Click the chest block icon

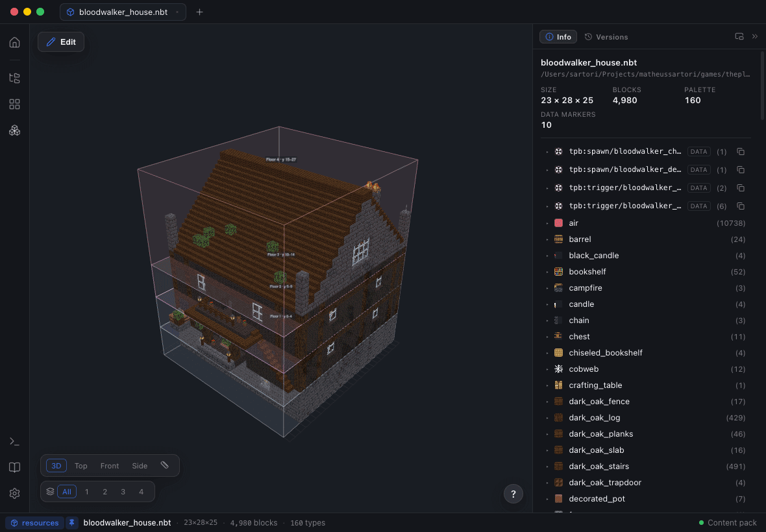(558, 336)
